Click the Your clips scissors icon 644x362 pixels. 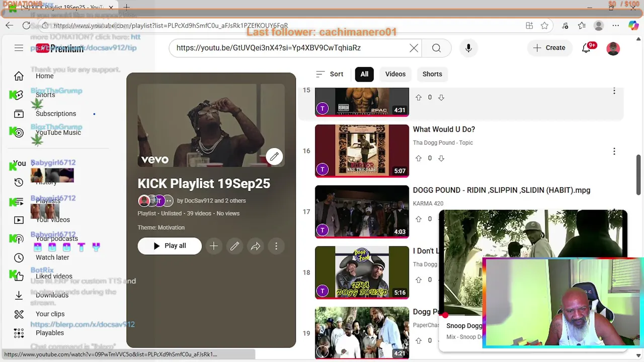[x=19, y=314]
